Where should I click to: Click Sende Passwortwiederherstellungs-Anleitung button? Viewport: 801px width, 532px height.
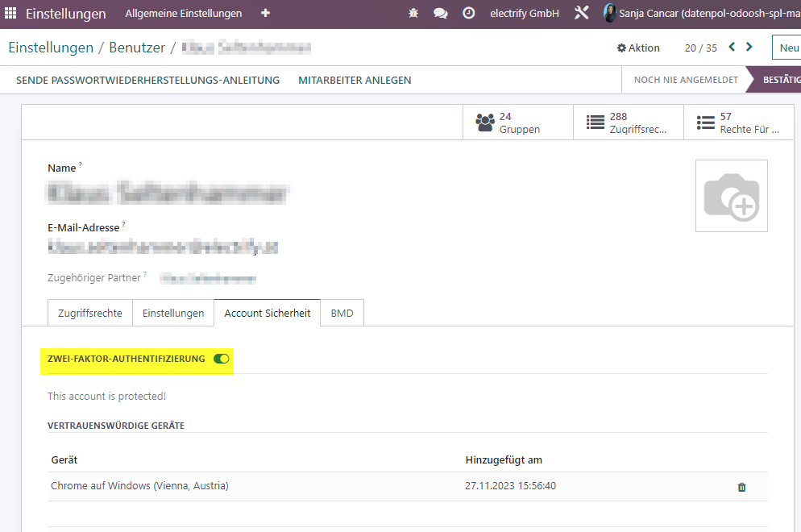(147, 81)
